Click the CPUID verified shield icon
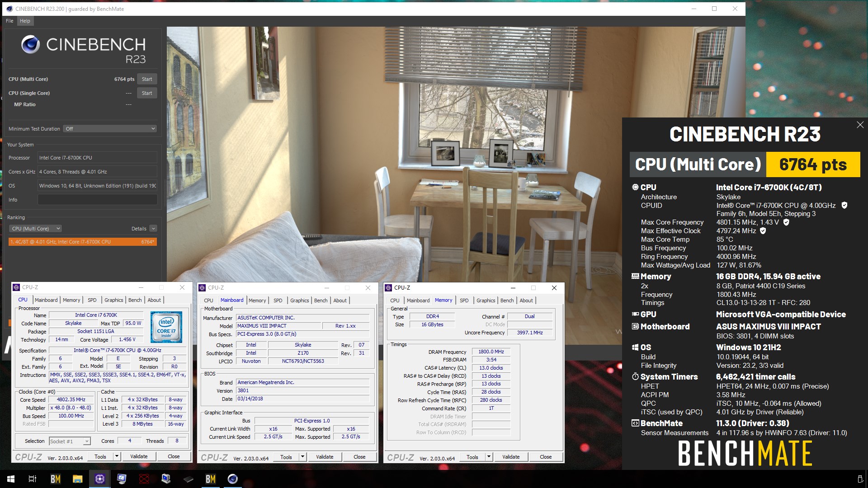 pos(844,205)
